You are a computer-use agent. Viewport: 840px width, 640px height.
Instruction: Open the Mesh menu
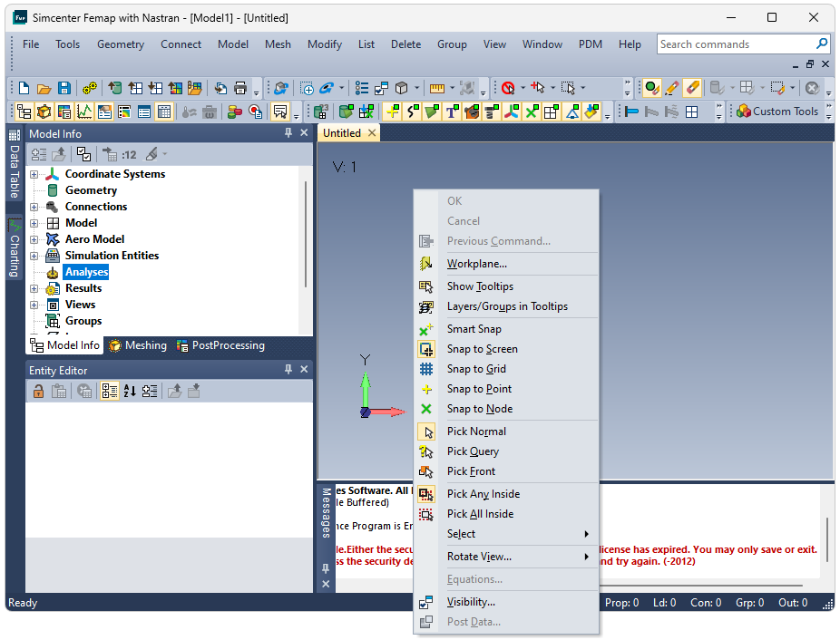[278, 44]
